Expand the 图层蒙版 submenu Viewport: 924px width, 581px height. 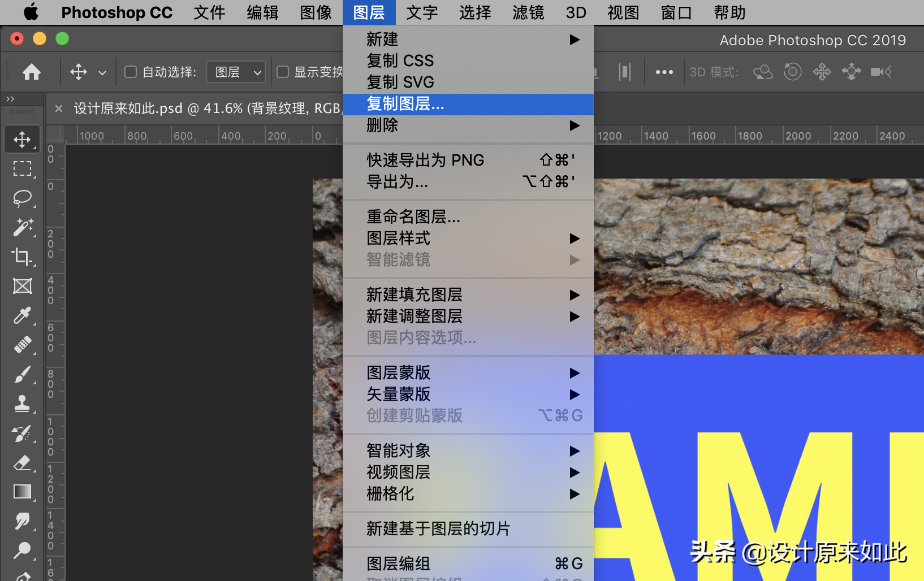coord(468,373)
